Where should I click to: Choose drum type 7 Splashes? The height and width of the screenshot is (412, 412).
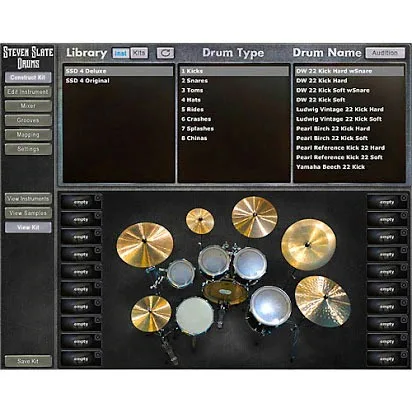[234, 129]
